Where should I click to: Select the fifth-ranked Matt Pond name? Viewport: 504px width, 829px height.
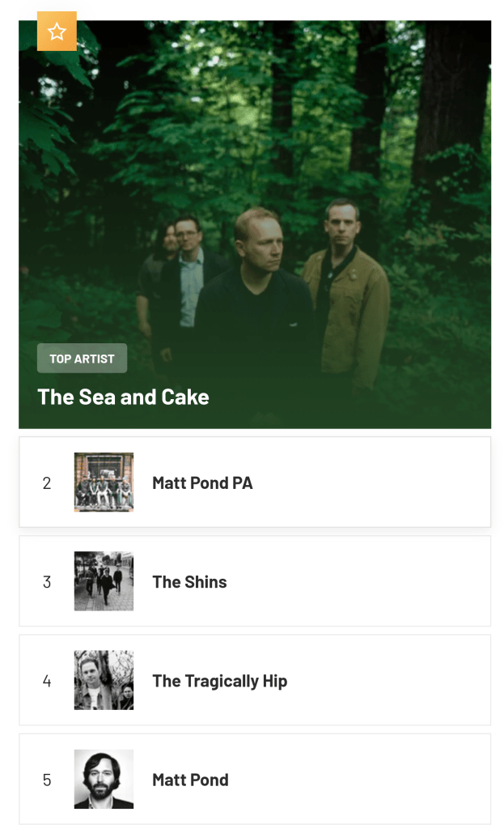pyautogui.click(x=190, y=780)
